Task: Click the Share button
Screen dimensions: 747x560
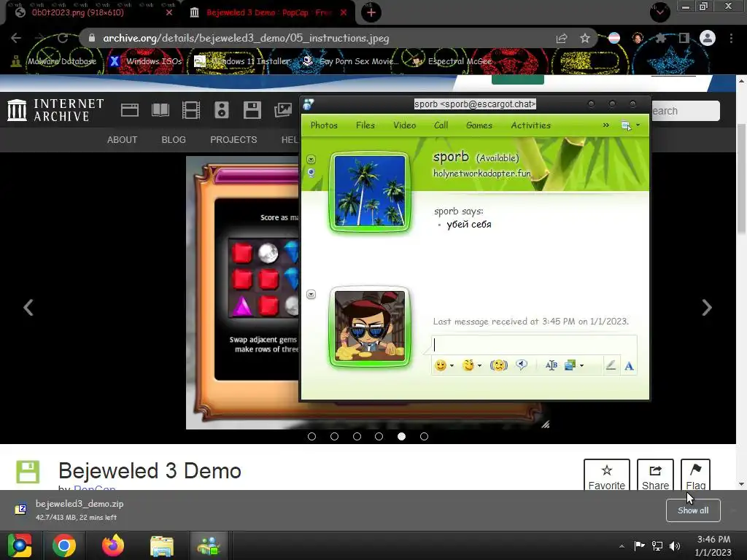Action: click(x=655, y=475)
